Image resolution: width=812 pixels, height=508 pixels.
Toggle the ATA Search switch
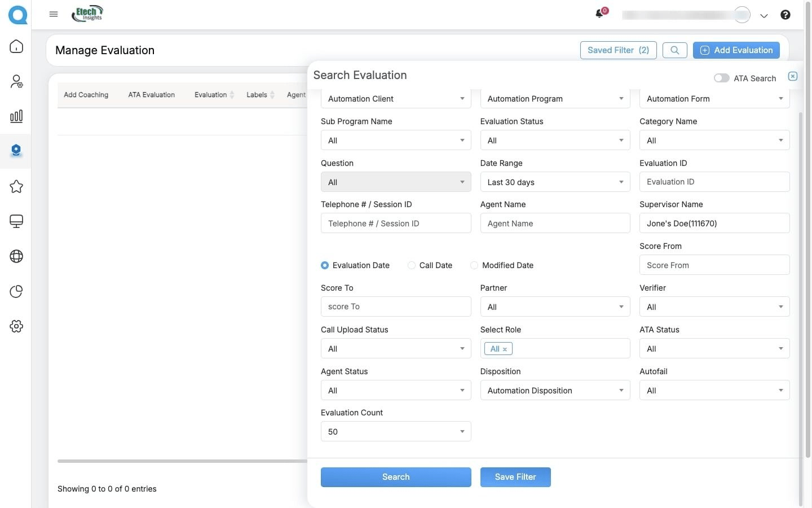(721, 78)
